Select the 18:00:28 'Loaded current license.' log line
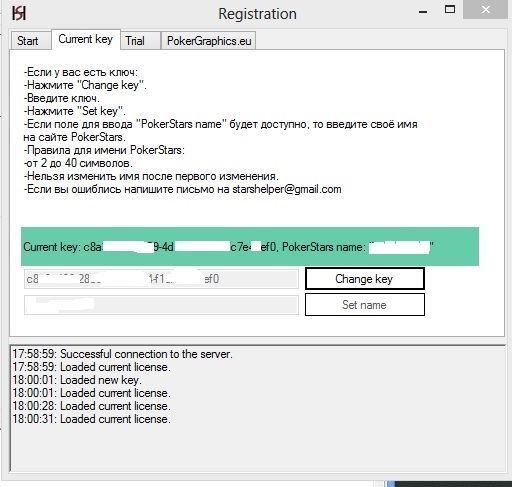Screen dimensions: 512x487 tap(92, 406)
